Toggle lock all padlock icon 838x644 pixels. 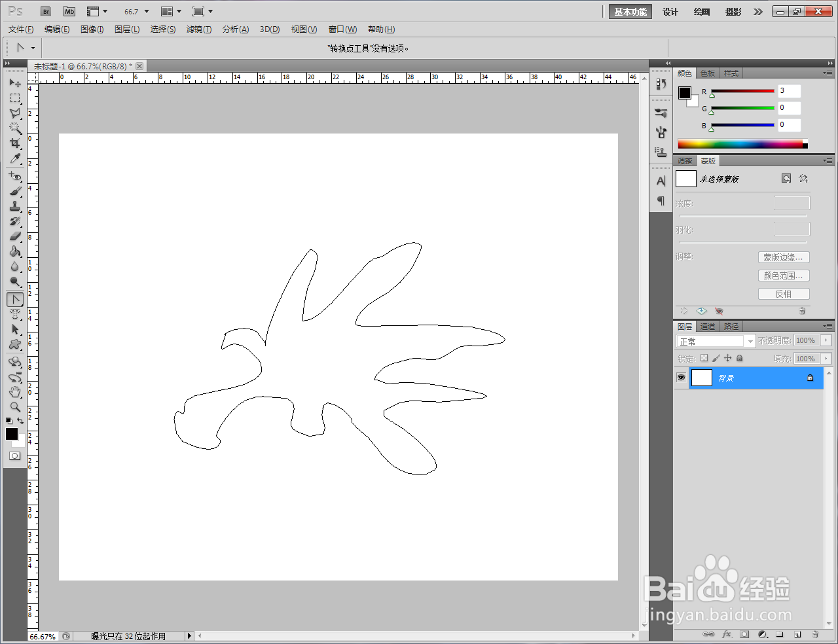tap(739, 358)
